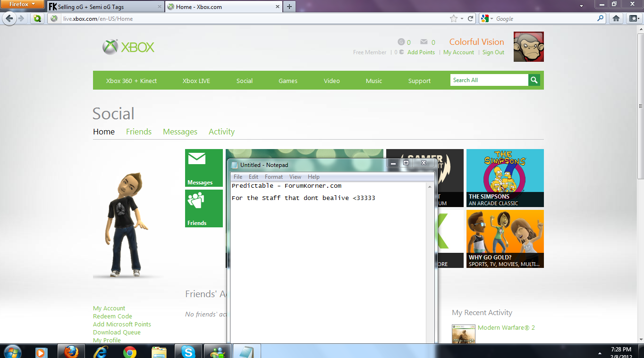Screen dimensions: 644x358
Task: Click the Sign Out link
Action: point(493,52)
